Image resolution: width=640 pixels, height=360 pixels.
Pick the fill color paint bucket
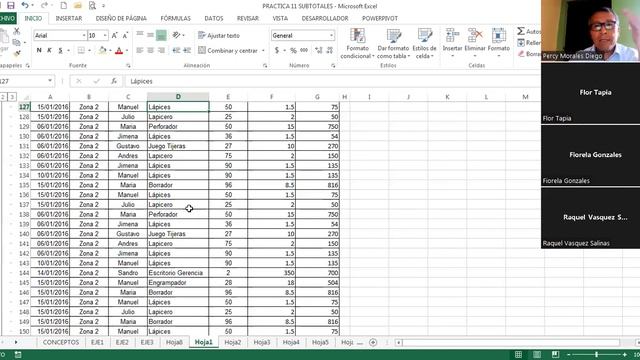[x=102, y=50]
